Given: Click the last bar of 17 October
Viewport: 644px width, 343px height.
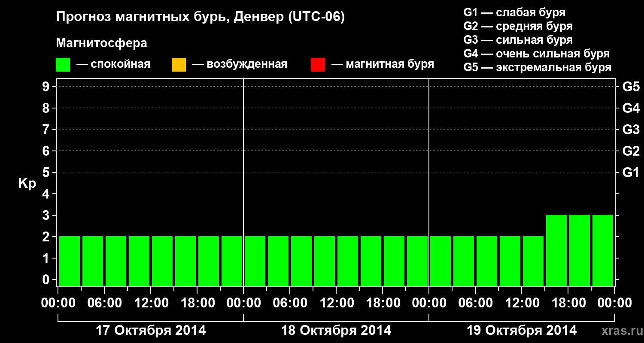Looking at the screenshot, I should click(x=232, y=261).
